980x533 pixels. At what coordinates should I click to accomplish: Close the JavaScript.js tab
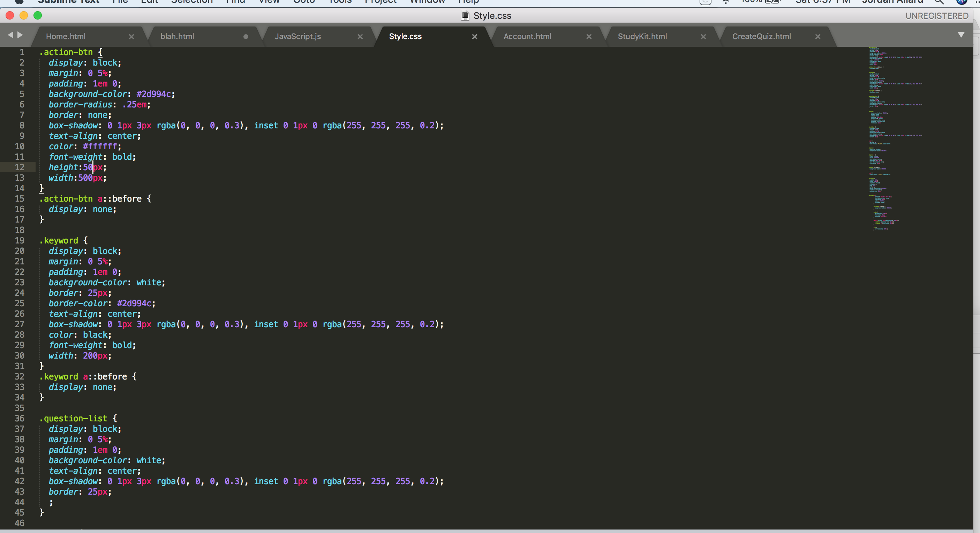coord(360,37)
